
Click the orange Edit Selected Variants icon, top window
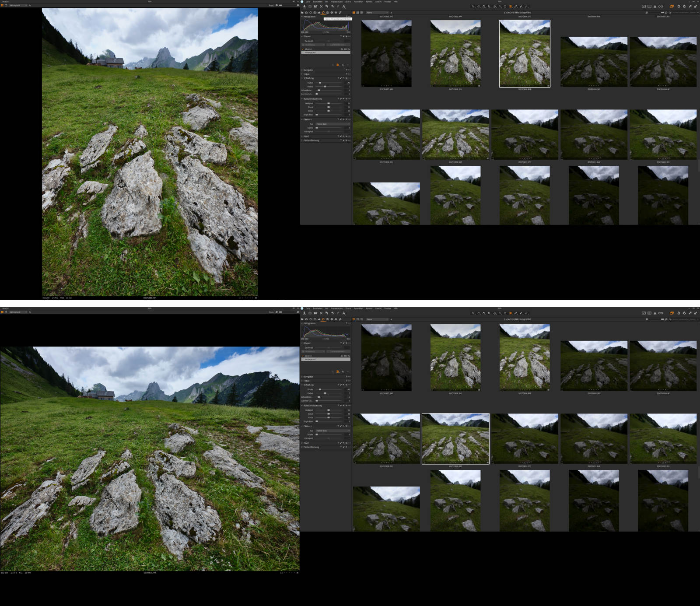(672, 7)
